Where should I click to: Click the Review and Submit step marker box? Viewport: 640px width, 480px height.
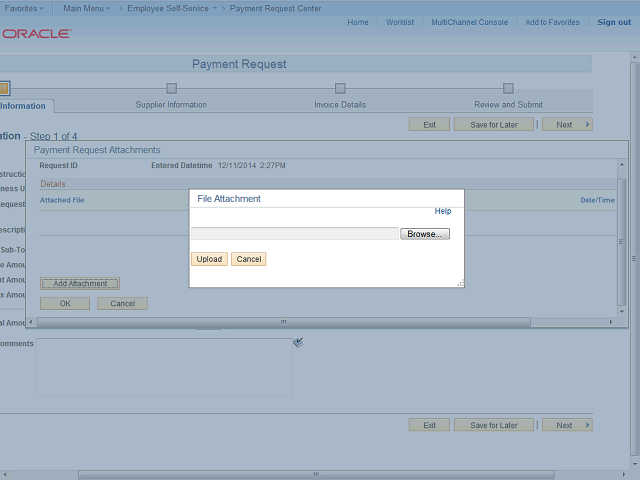[508, 88]
